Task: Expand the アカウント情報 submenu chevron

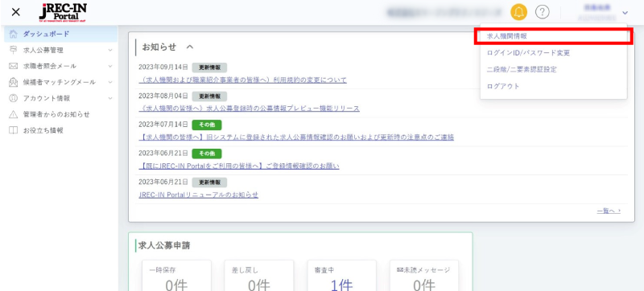Action: pyautogui.click(x=110, y=98)
